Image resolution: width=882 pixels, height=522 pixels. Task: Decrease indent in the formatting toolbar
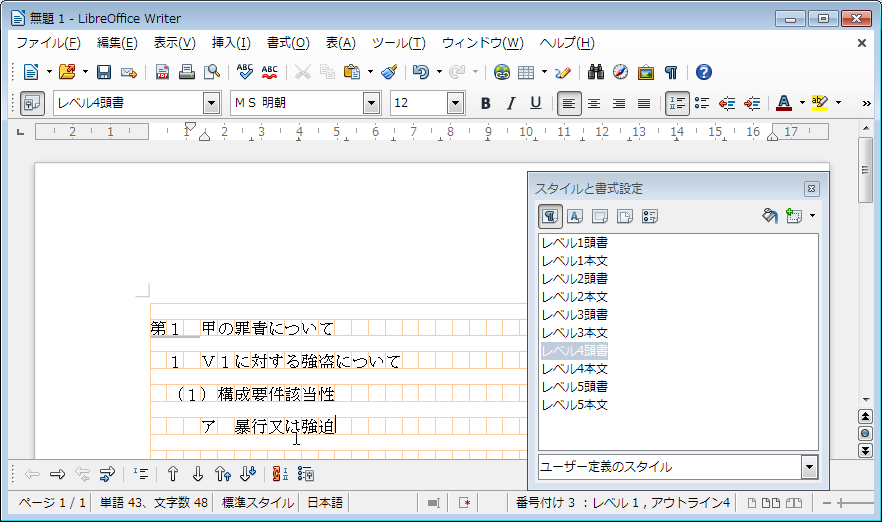pos(727,103)
